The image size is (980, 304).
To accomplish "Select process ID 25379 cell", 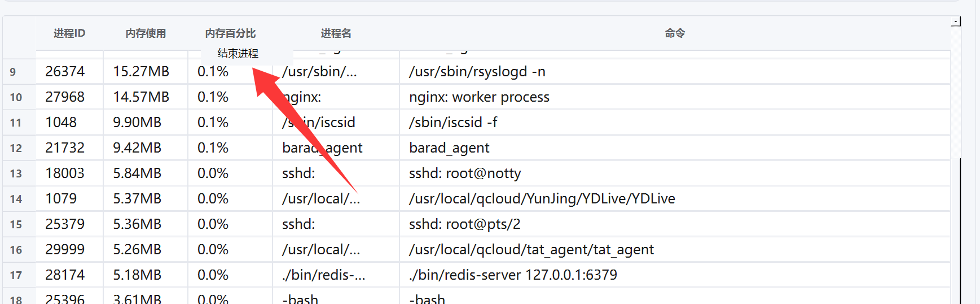I will click(69, 224).
